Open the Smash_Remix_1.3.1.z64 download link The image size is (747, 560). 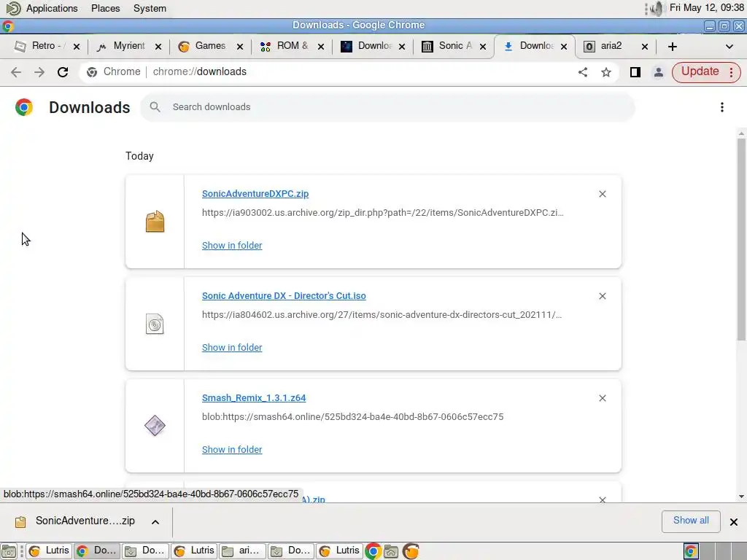click(254, 397)
